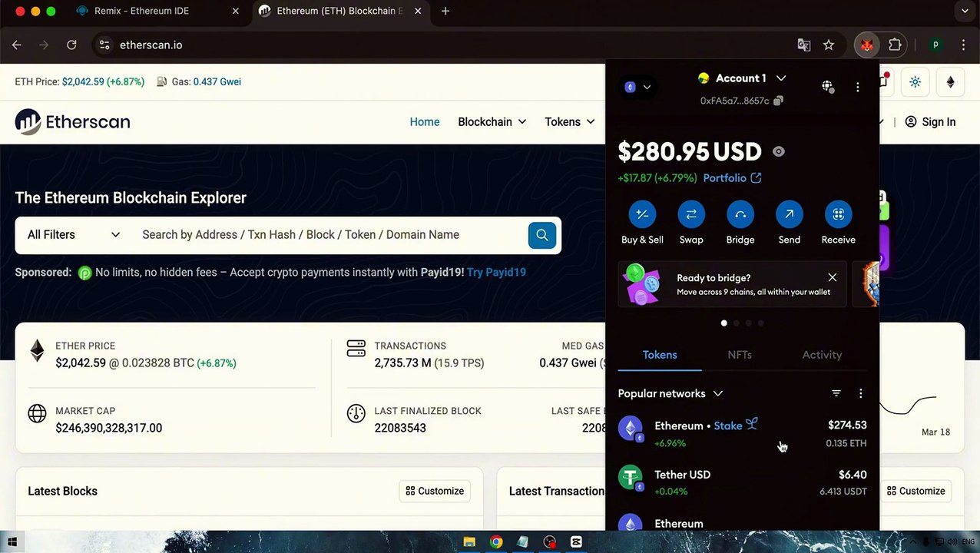Hide the wallet balance with eye icon

[x=779, y=152]
